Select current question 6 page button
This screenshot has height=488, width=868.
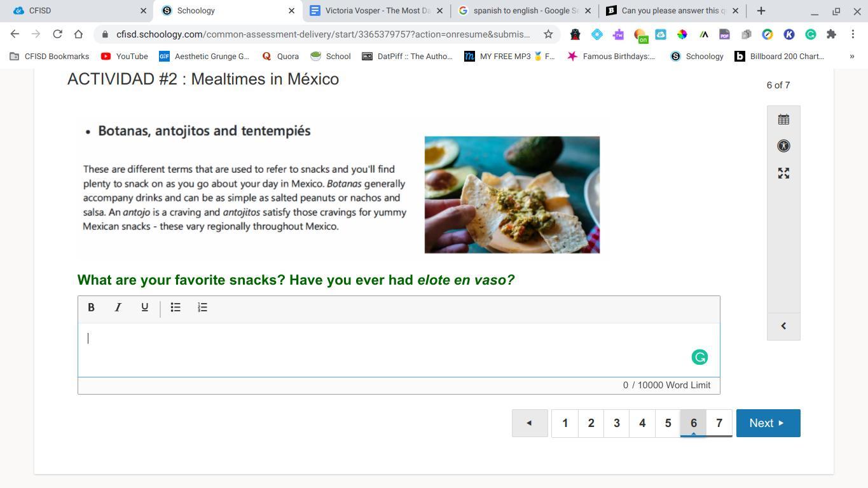pyautogui.click(x=693, y=423)
